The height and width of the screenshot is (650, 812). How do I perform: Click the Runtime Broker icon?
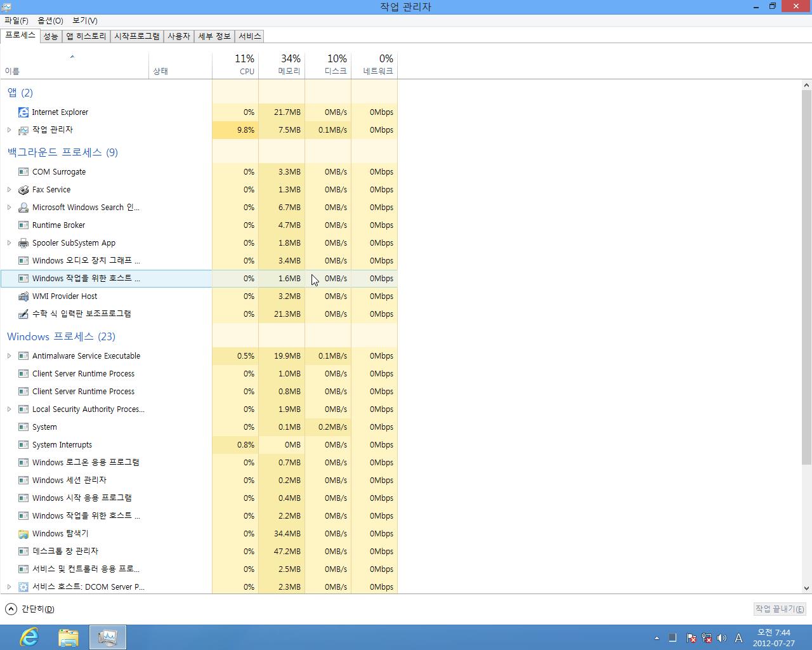coord(23,225)
